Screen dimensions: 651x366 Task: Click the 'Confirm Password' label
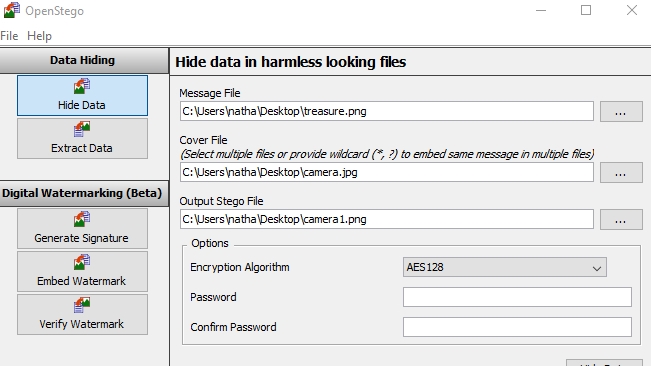click(x=233, y=327)
